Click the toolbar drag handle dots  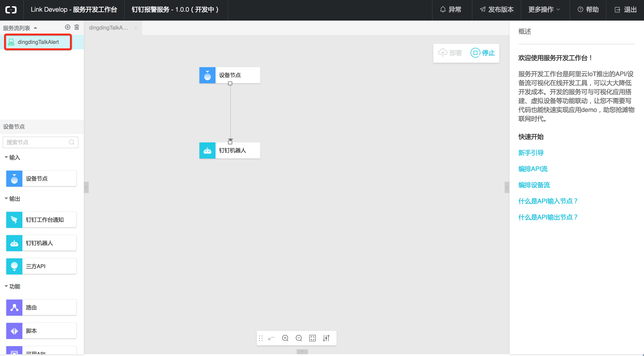pos(261,338)
